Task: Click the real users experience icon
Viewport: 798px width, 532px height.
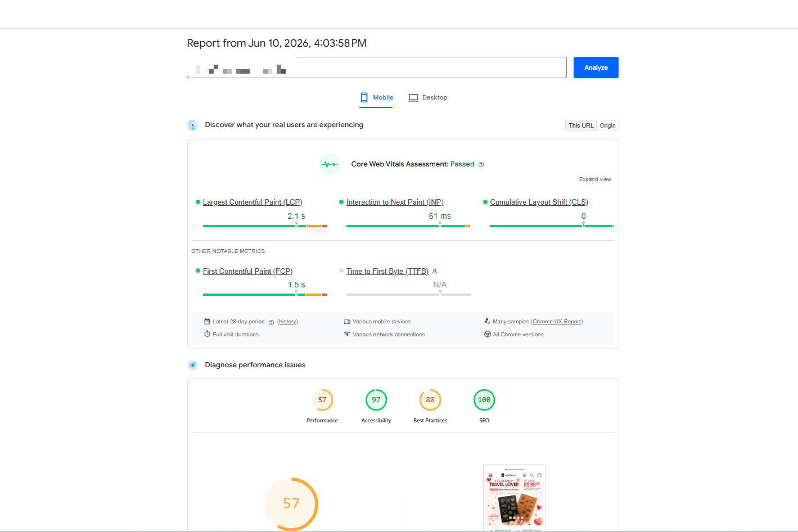Action: [x=192, y=125]
